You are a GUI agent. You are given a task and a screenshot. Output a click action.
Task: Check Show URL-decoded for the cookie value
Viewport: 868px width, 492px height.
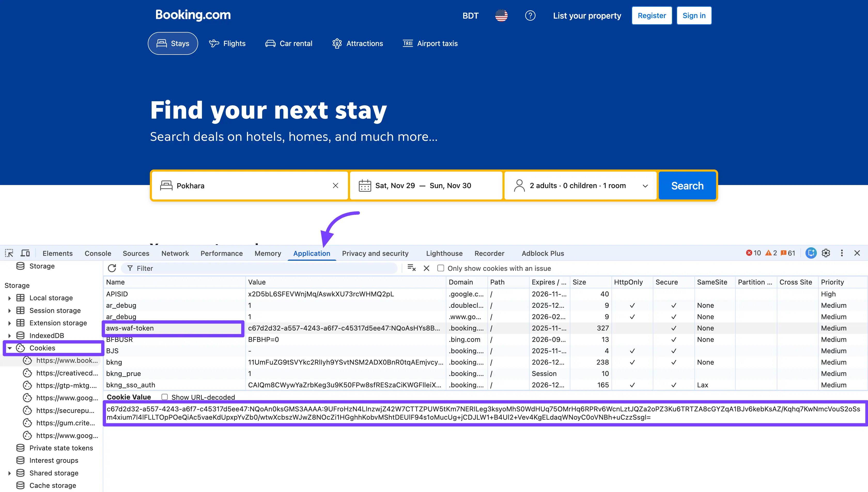(x=165, y=397)
